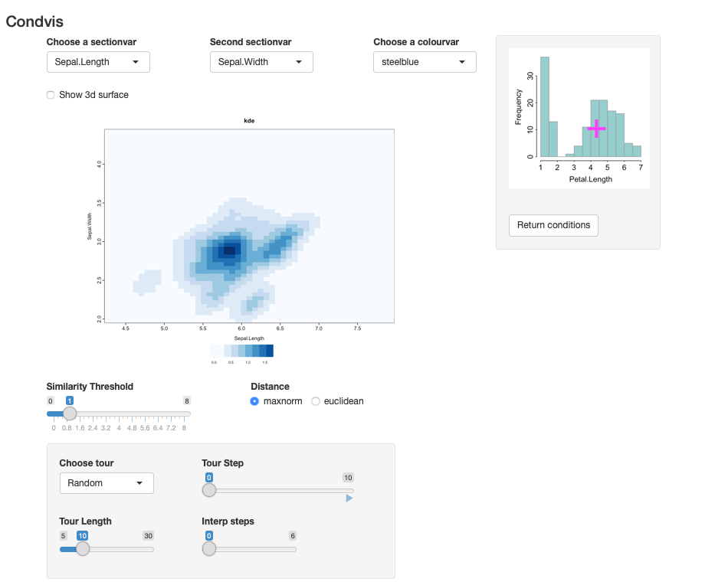Screen dimensions: 728x585
Task: Click the Tour Step slider handle
Action: pyautogui.click(x=209, y=490)
